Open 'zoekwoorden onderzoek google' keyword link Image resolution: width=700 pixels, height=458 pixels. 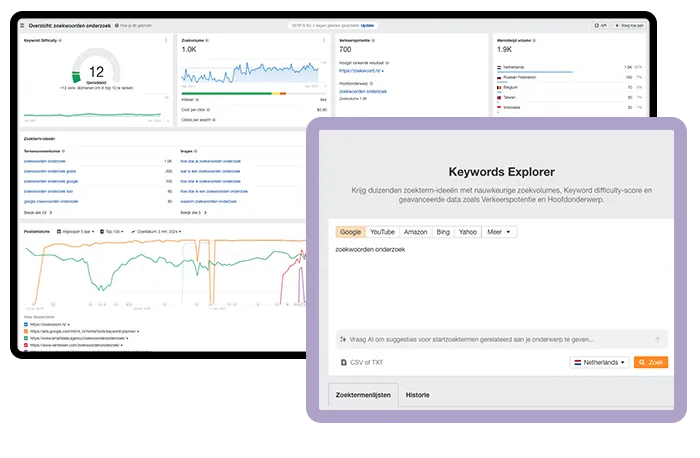tap(51, 181)
